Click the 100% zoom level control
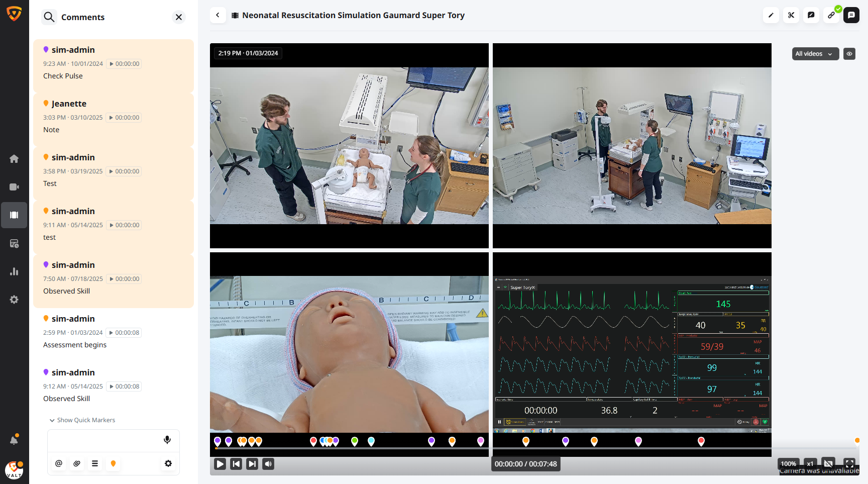Screen dimensions: 868x484 tap(788, 464)
